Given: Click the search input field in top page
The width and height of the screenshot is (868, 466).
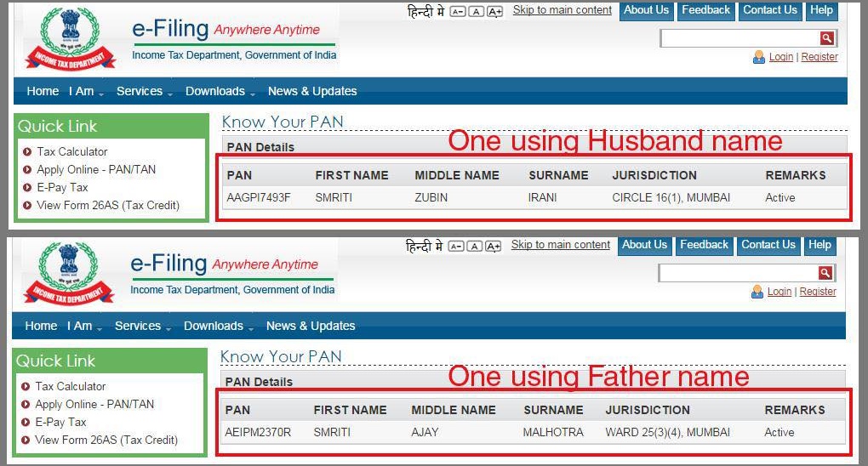Looking at the screenshot, I should tap(740, 38).
